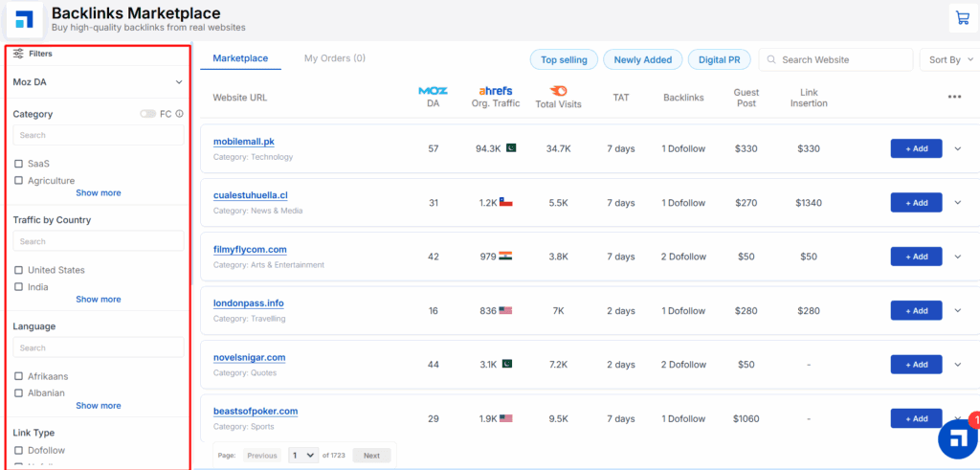
Task: Check the Agriculture category checkbox
Action: coord(19,181)
